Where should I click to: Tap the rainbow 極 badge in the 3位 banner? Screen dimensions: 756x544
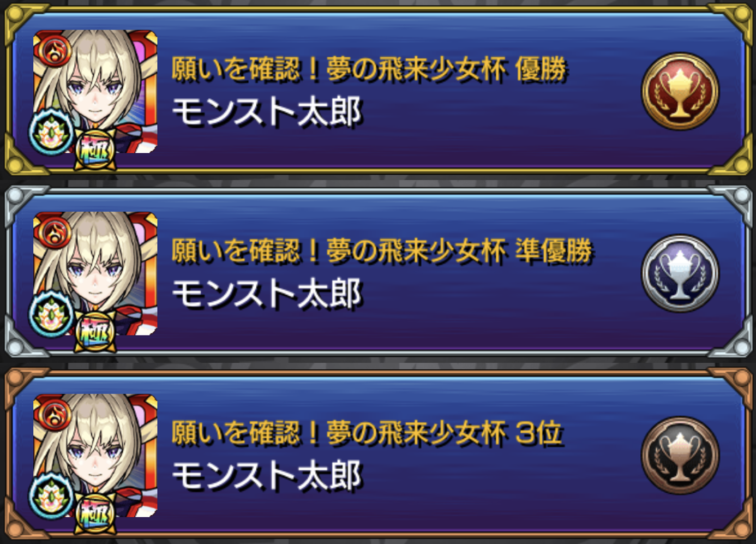95,515
